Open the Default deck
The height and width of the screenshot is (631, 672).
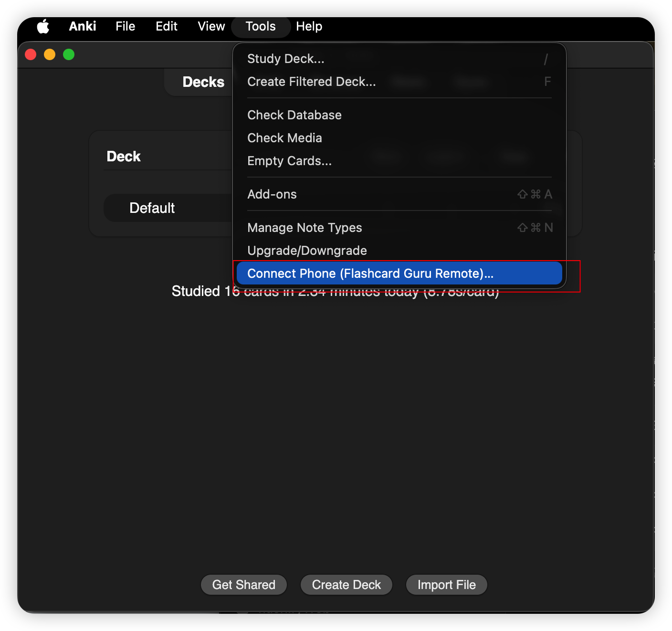(x=152, y=208)
